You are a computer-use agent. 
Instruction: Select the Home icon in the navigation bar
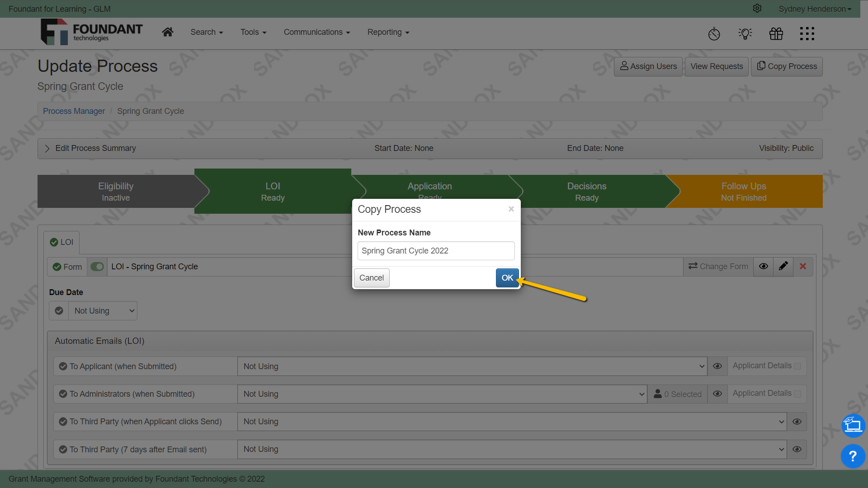coord(167,32)
